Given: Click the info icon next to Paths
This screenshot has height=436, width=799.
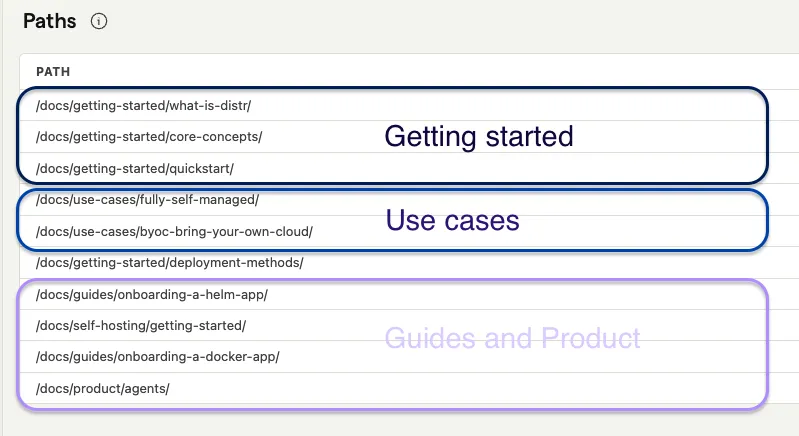Looking at the screenshot, I should click(x=99, y=21).
